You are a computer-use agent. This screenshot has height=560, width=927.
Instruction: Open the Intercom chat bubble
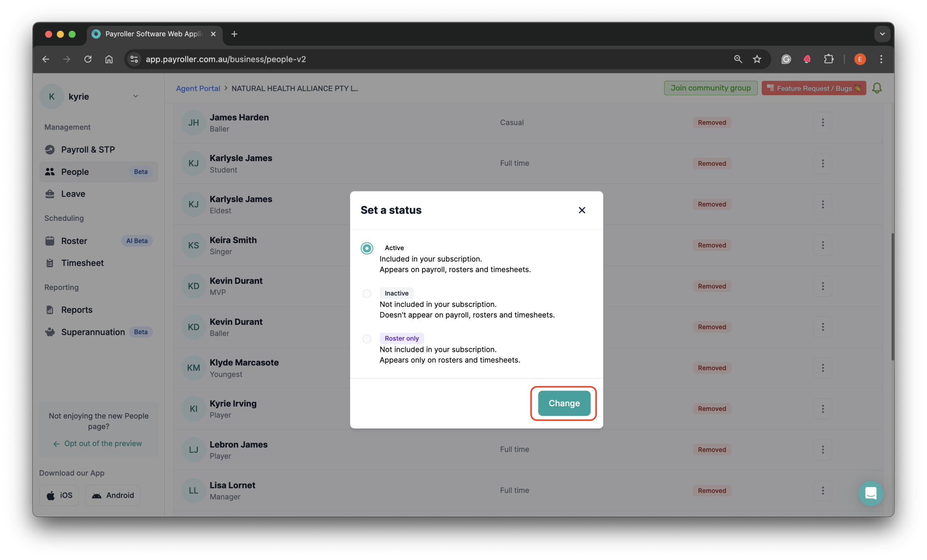coord(871,493)
